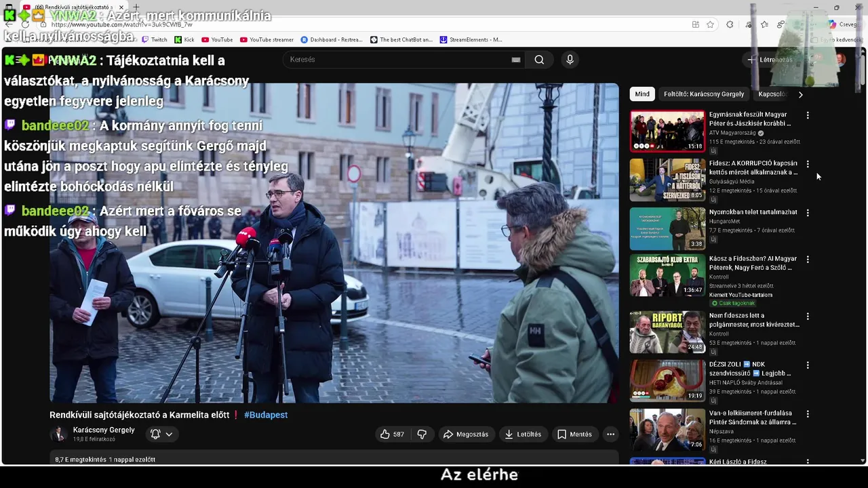
Task: Open the Megosztás share dialog
Action: coord(466,434)
